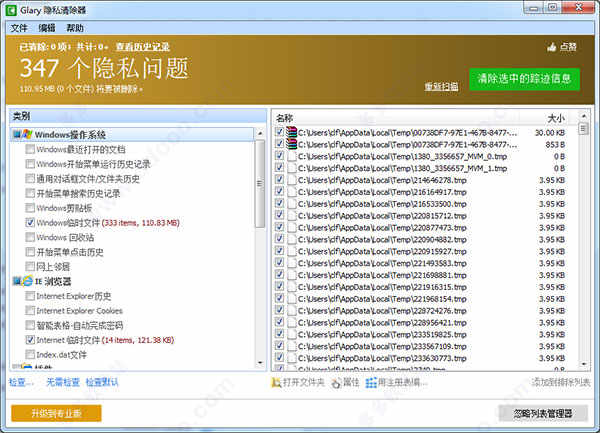Open the 帮助 menu

coord(75,28)
